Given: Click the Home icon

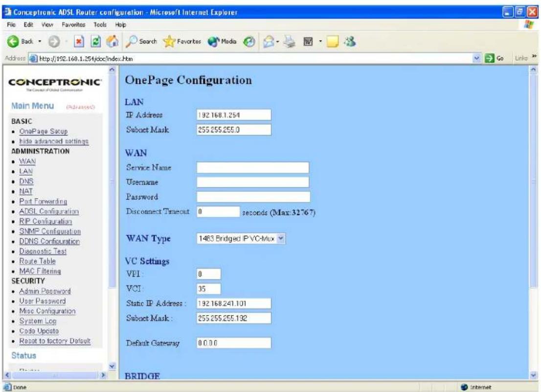Looking at the screenshot, I should [x=112, y=42].
